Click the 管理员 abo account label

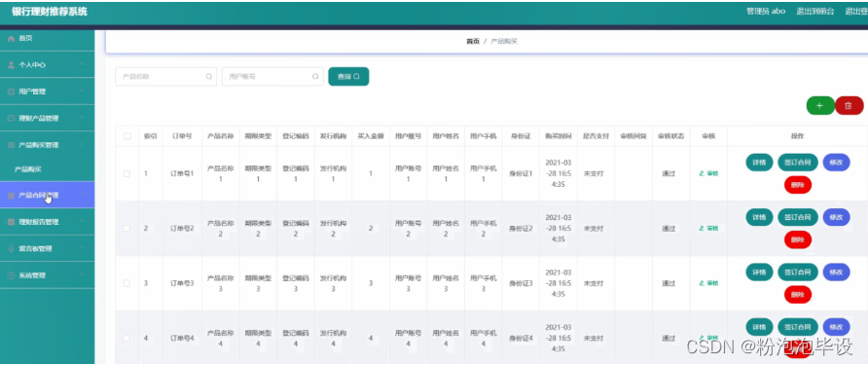pyautogui.click(x=766, y=11)
